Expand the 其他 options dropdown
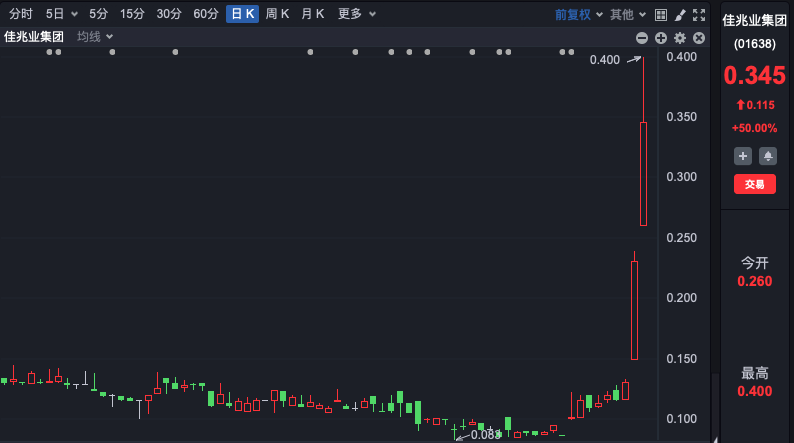 coord(627,15)
